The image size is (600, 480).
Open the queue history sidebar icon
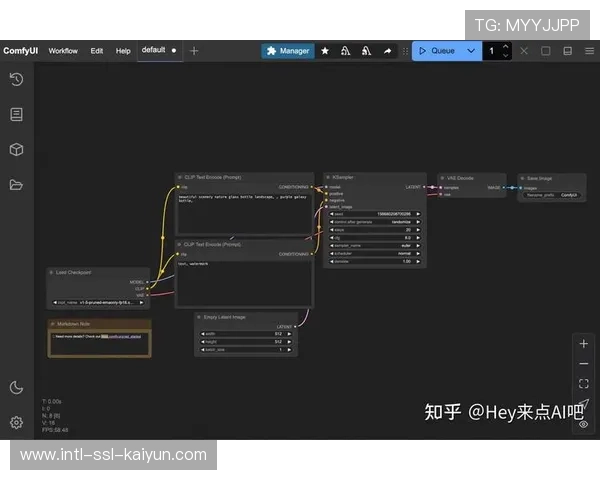pyautogui.click(x=16, y=80)
